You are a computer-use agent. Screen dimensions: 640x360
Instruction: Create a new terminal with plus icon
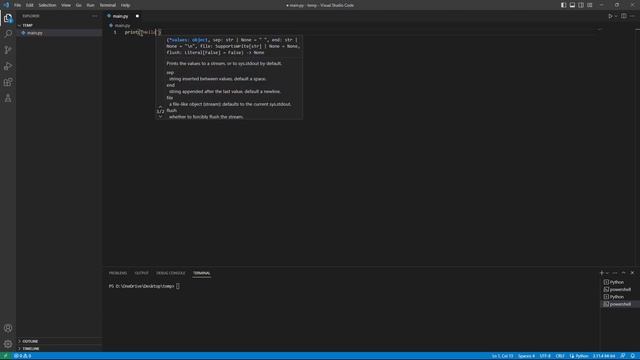pyautogui.click(x=601, y=273)
